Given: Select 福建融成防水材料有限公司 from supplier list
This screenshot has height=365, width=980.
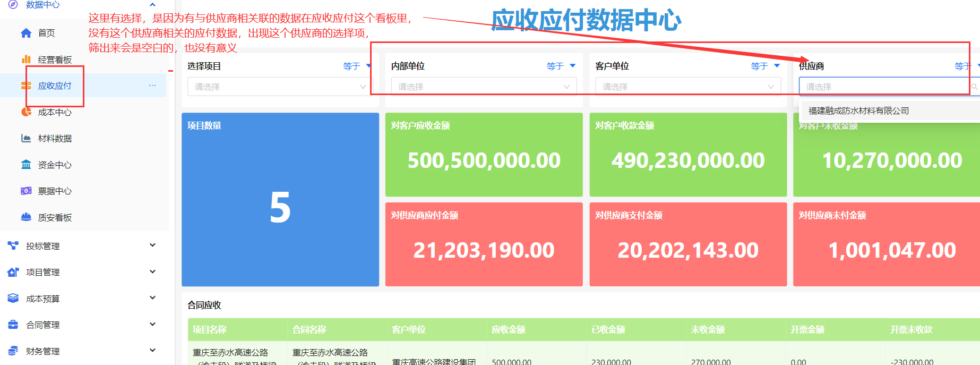Looking at the screenshot, I should tap(890, 111).
